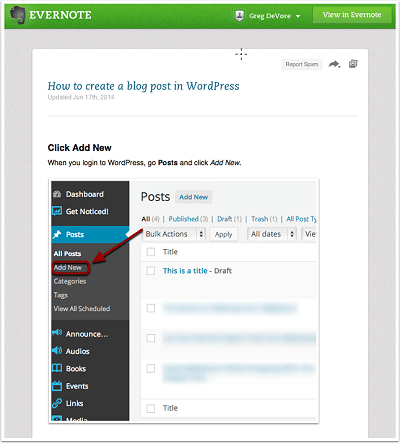Click the Title column header
Viewport: 400px width, 443px height.
[x=170, y=252]
